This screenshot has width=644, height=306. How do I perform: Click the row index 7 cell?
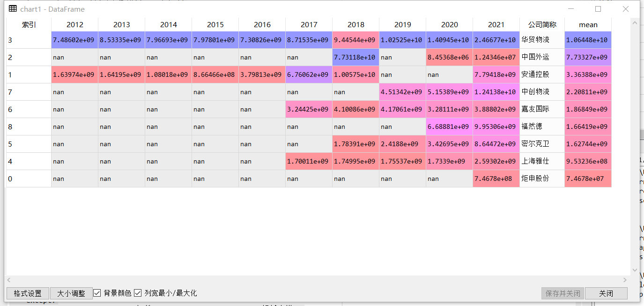29,92
